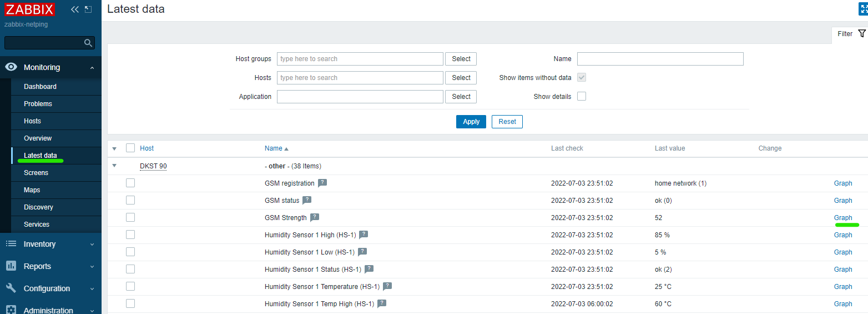
Task: Open help tooltip for Humidity Sensor 1 Temperature
Action: pos(387,286)
